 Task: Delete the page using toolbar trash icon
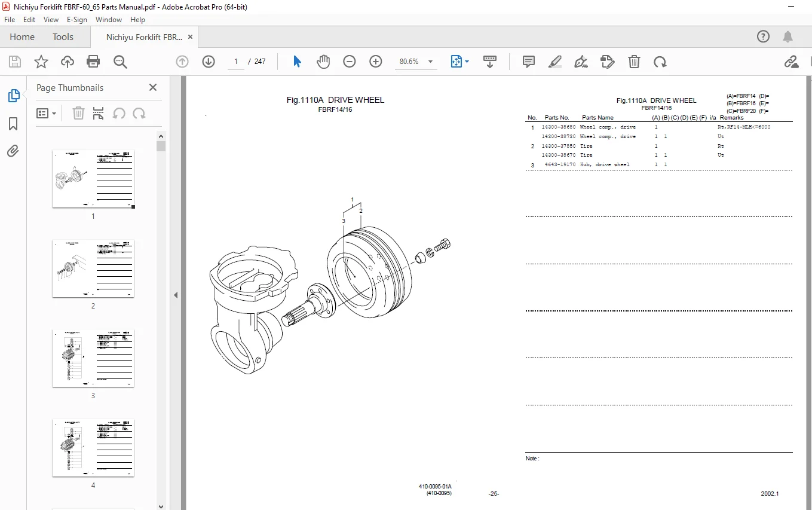[634, 62]
